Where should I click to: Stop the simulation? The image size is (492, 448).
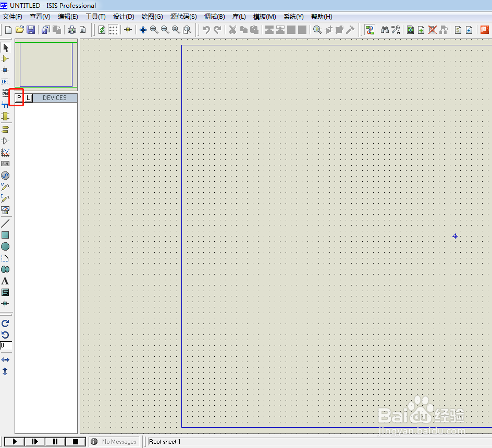tap(75, 442)
